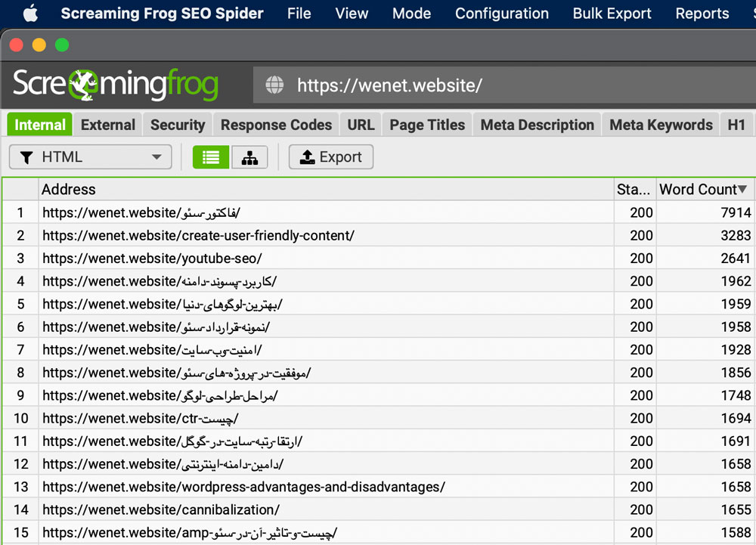This screenshot has height=545, width=756.
Task: Sort by the Sta... status column header
Action: coord(634,190)
